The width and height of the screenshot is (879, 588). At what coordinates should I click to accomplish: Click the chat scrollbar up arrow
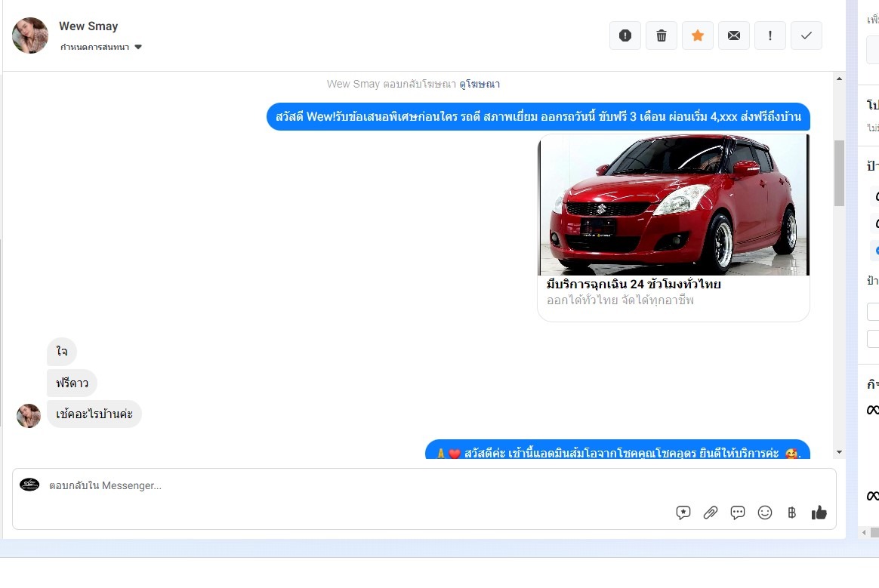coord(839,79)
